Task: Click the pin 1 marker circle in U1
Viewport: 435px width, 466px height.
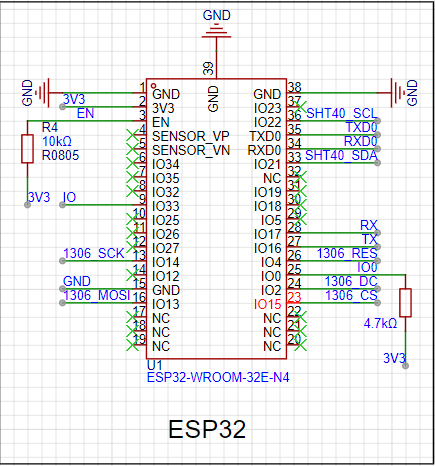Action: pyautogui.click(x=153, y=86)
